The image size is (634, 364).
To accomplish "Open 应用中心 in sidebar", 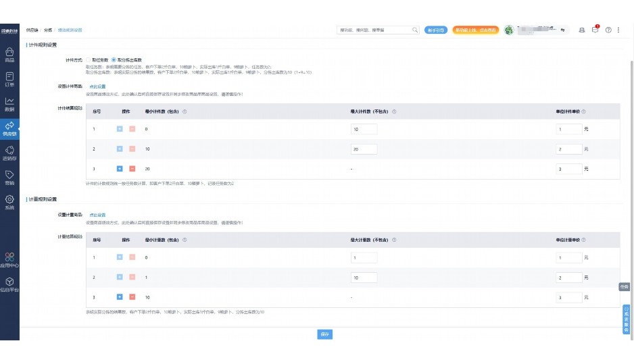I will tap(9, 260).
